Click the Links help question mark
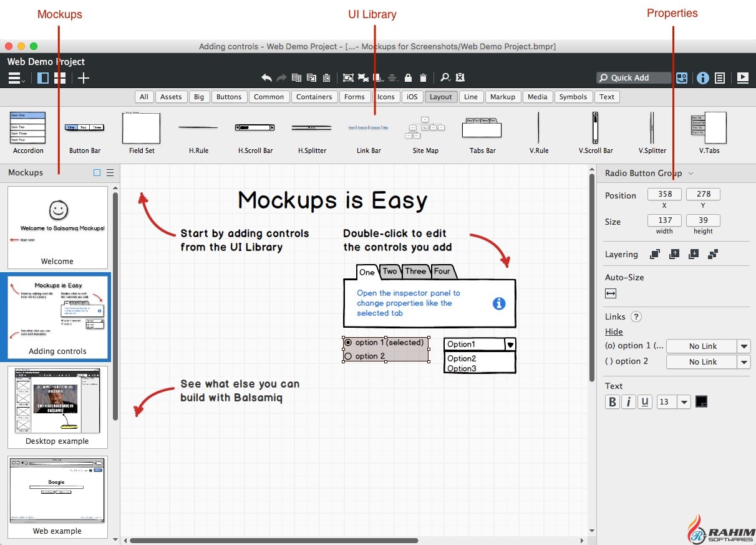This screenshot has width=756, height=545. tap(636, 317)
